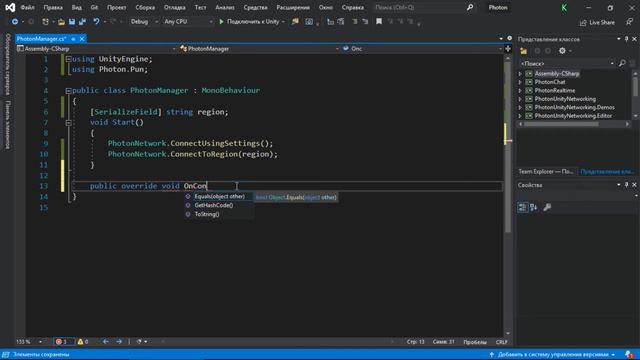Viewport: 640px width, 360px height.
Task: Click the error count indicator icon
Action: coord(59,342)
